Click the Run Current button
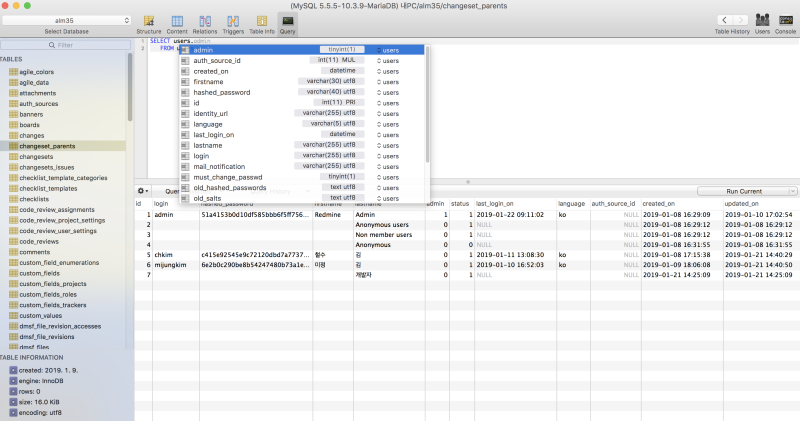This screenshot has width=800, height=421. [743, 191]
